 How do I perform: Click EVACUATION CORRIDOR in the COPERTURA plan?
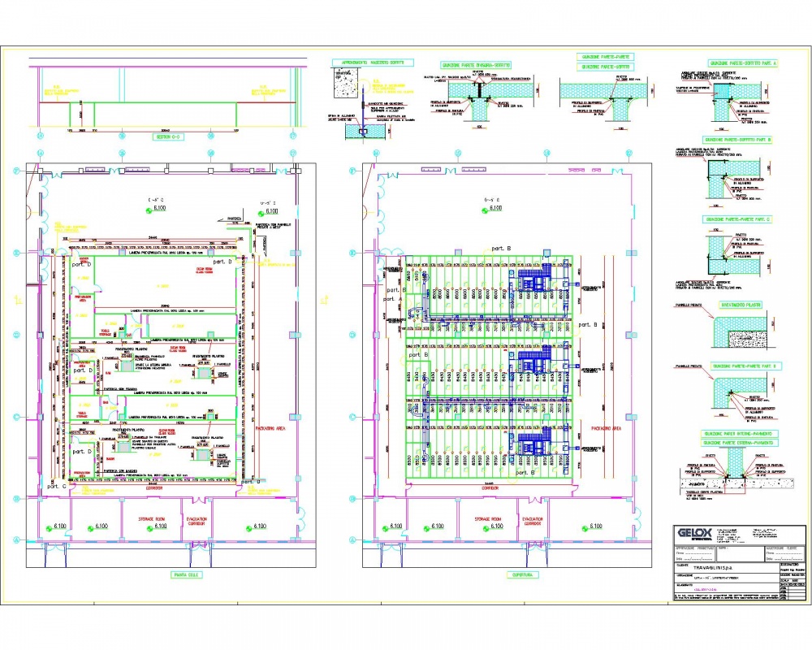pos(533,522)
